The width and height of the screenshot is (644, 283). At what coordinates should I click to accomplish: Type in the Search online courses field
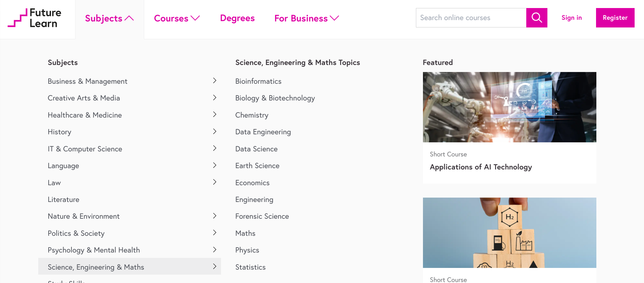tap(471, 18)
